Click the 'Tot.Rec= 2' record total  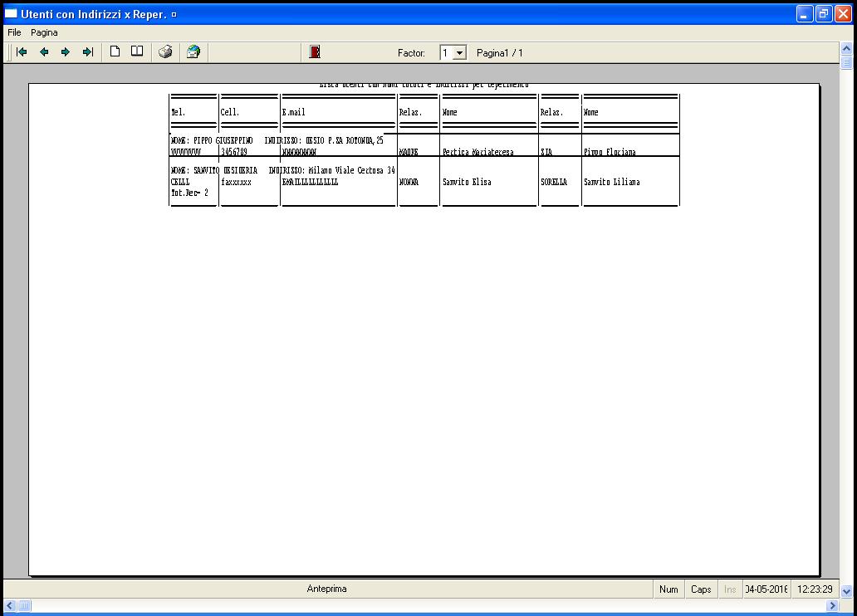coord(189,193)
